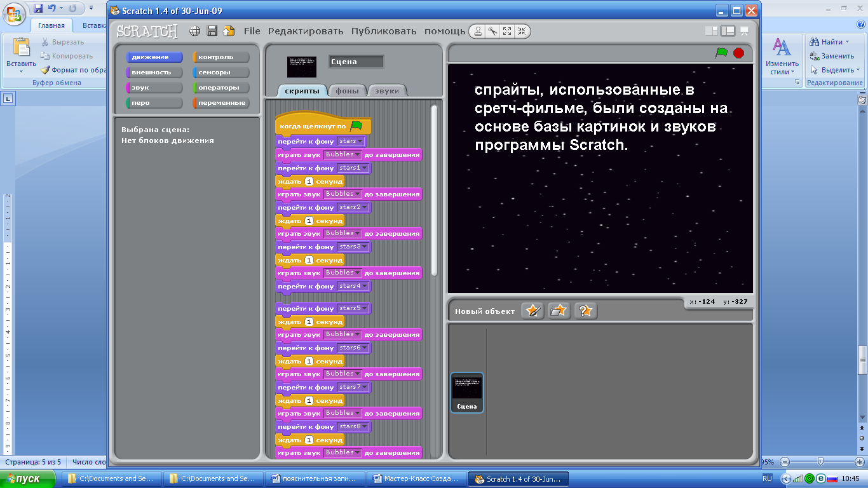Switch to small stage view mode

pos(711,30)
